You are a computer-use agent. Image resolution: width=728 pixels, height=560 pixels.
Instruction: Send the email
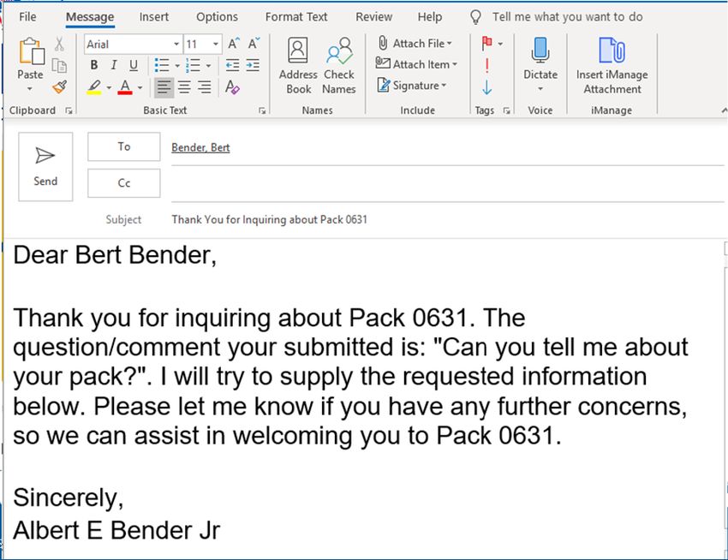point(45,167)
